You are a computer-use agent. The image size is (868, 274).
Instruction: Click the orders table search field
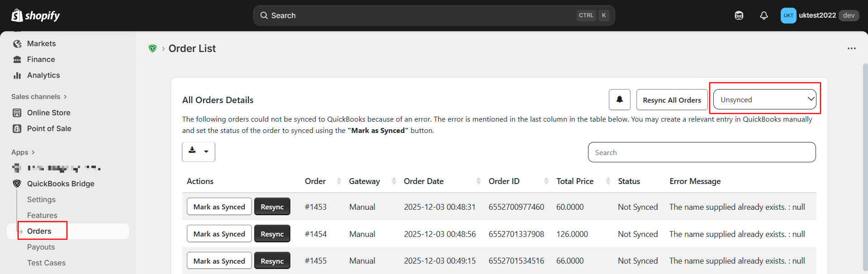(701, 152)
